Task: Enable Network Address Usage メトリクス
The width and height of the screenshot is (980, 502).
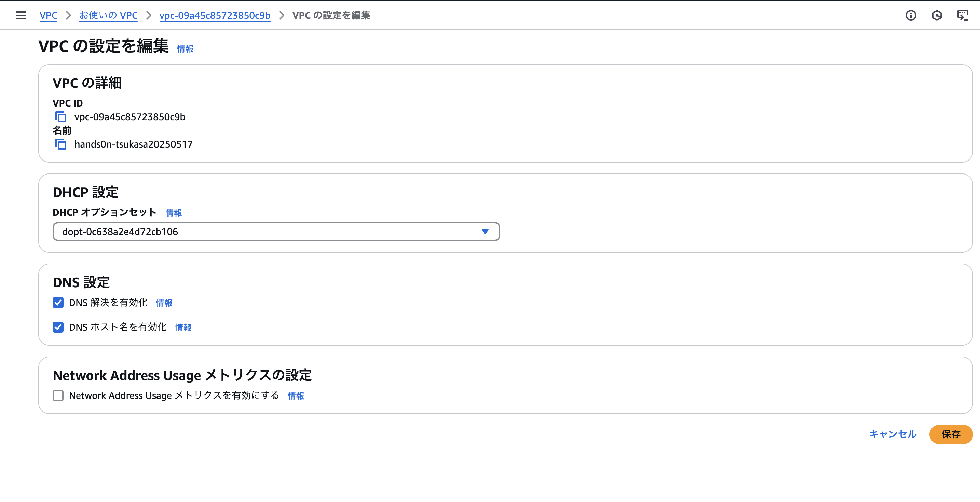Action: click(58, 395)
